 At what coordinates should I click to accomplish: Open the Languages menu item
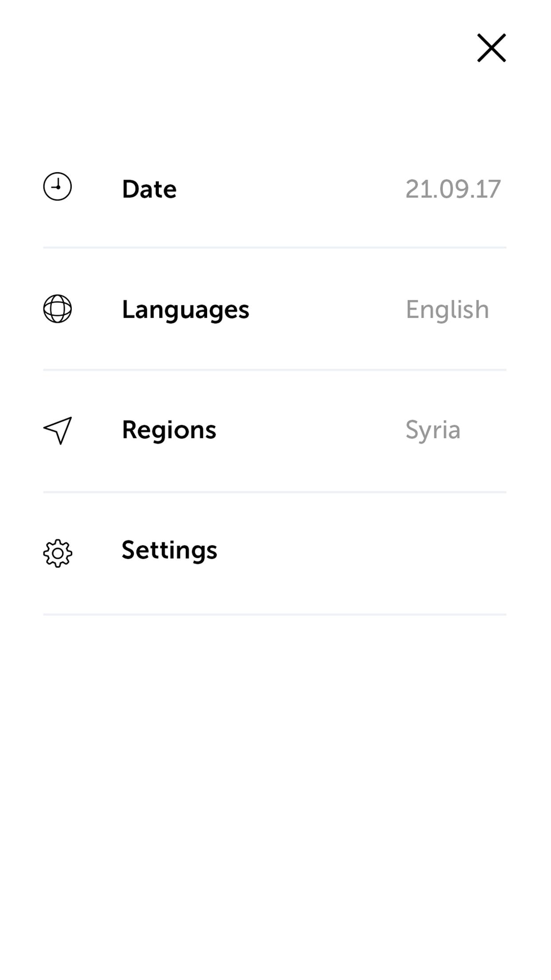(185, 310)
